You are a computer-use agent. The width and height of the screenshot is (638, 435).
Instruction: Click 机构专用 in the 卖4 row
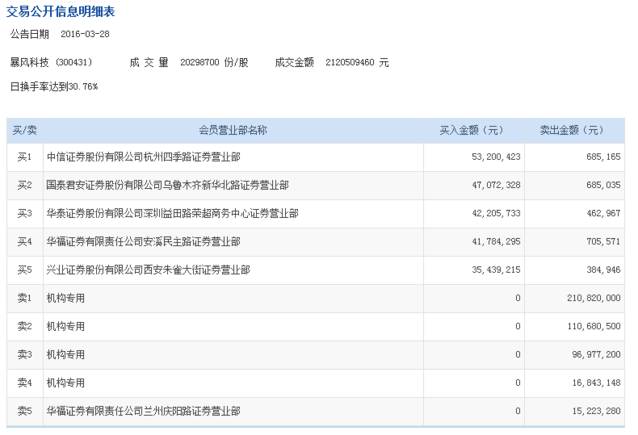pos(66,383)
